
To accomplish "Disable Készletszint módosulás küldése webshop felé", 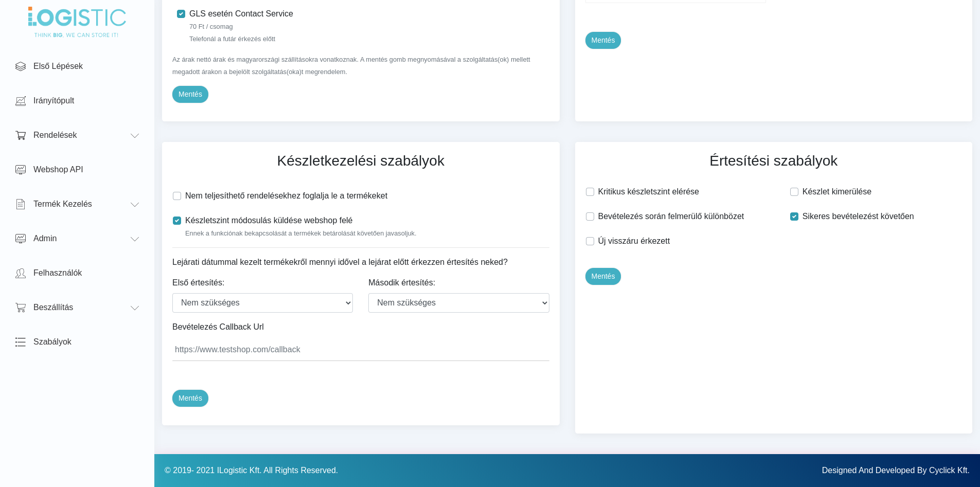I will pyautogui.click(x=177, y=221).
